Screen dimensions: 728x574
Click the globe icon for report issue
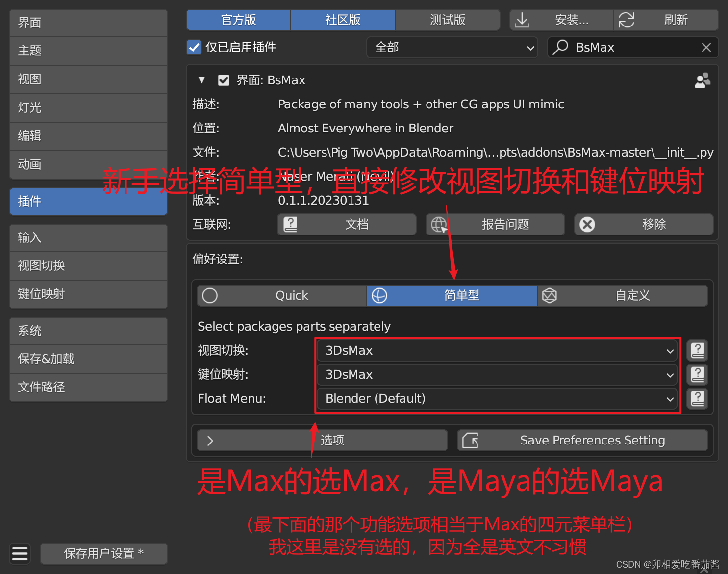(439, 225)
